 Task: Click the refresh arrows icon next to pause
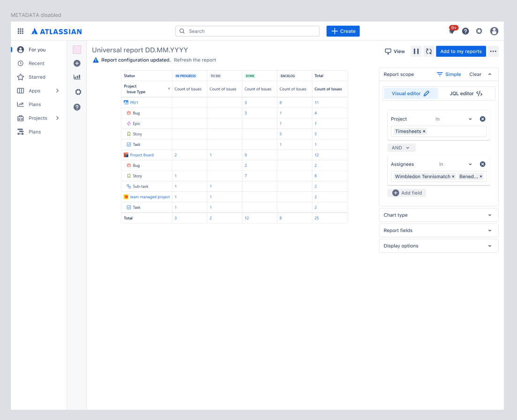click(x=429, y=51)
